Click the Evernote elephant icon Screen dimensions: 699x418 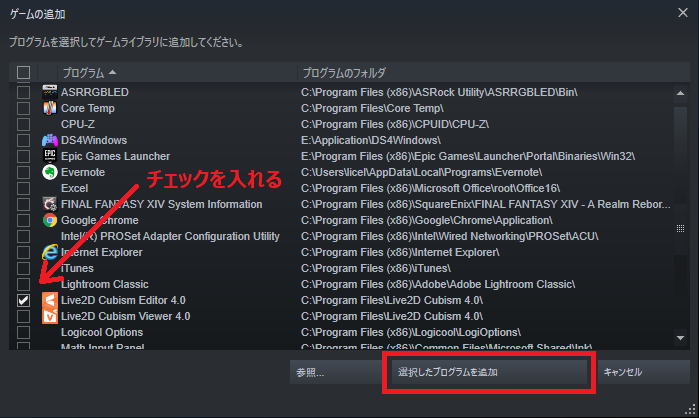point(49,172)
